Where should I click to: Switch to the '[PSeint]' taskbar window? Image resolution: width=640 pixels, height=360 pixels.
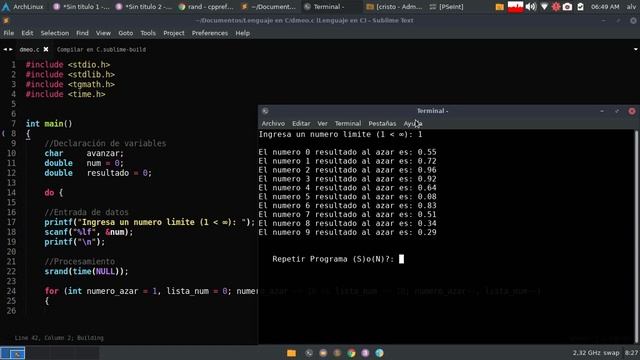click(447, 7)
